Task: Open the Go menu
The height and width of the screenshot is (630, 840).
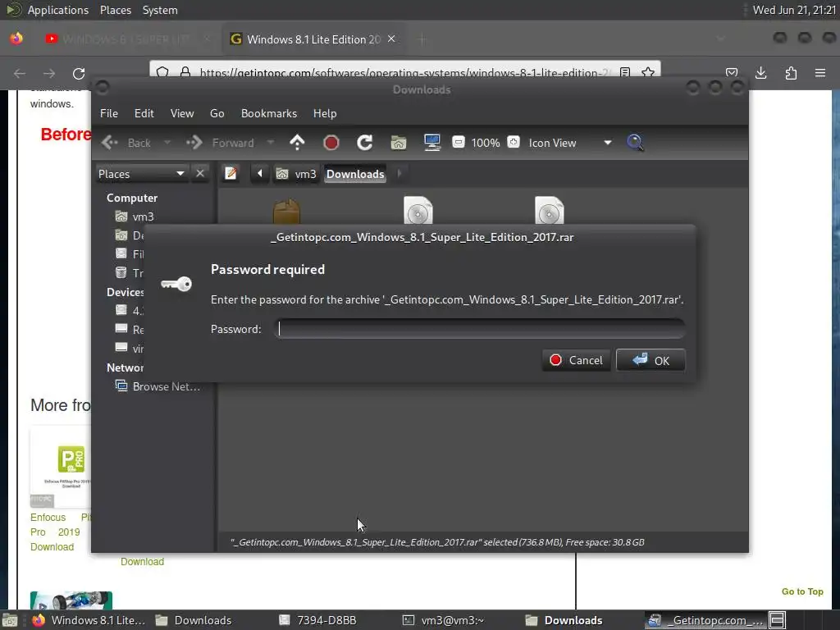Action: [217, 113]
